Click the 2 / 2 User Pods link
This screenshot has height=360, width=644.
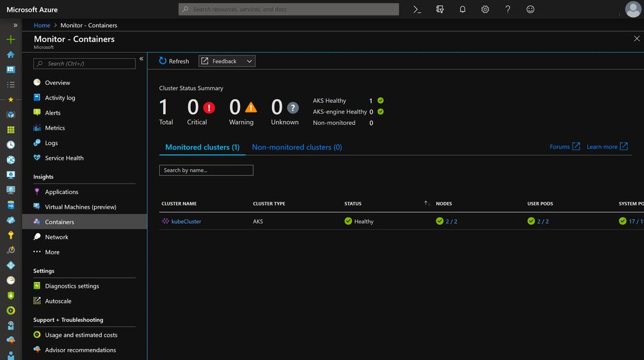pos(543,222)
